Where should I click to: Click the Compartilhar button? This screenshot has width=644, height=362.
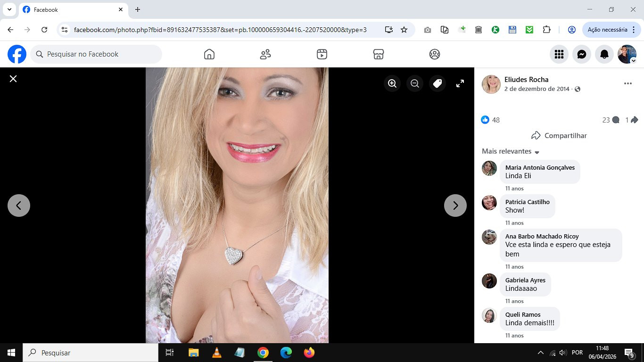[559, 135]
